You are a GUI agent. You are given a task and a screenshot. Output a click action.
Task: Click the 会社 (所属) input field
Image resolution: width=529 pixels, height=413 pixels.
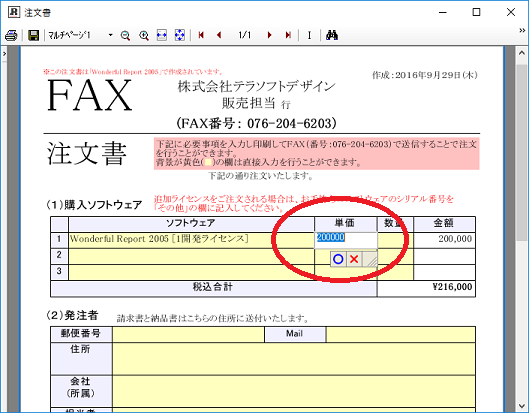(294, 391)
